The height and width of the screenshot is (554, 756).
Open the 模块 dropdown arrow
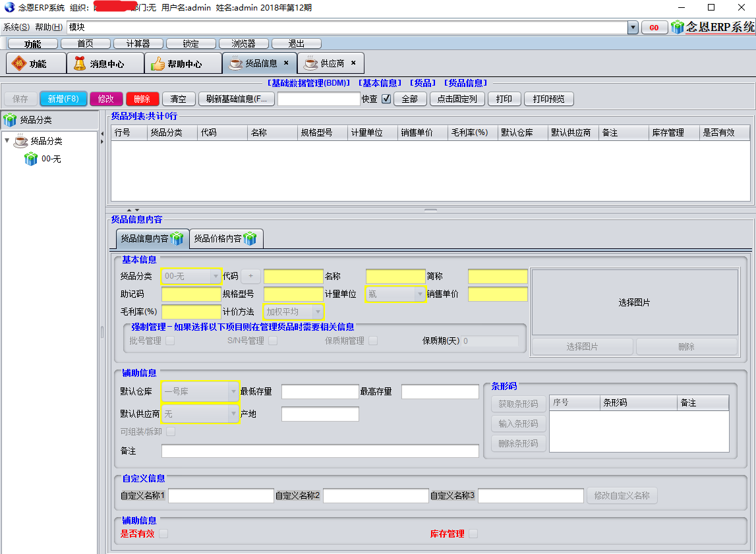(633, 28)
